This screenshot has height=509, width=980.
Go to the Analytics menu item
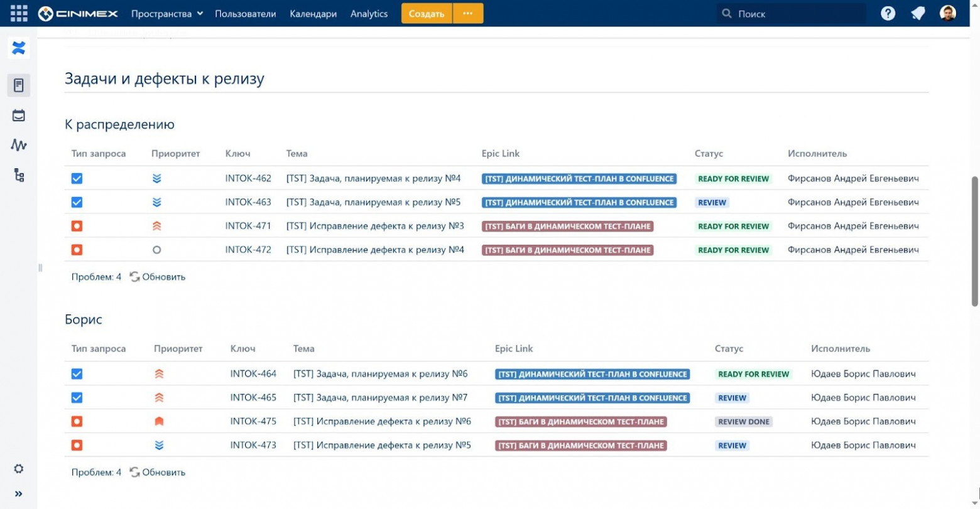tap(369, 14)
